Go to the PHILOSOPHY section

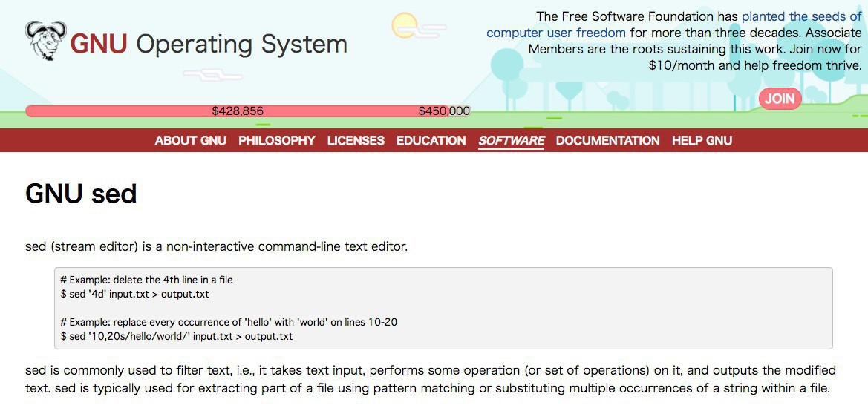[x=276, y=140]
